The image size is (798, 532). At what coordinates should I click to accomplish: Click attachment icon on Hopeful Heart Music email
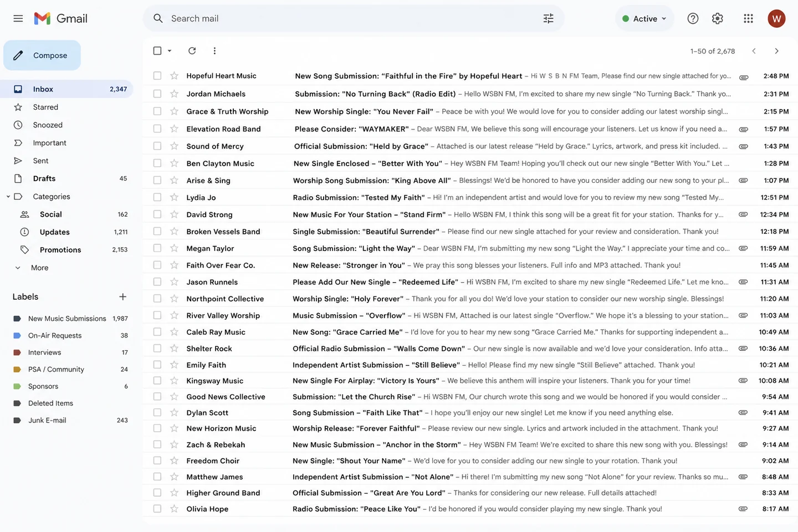point(744,77)
